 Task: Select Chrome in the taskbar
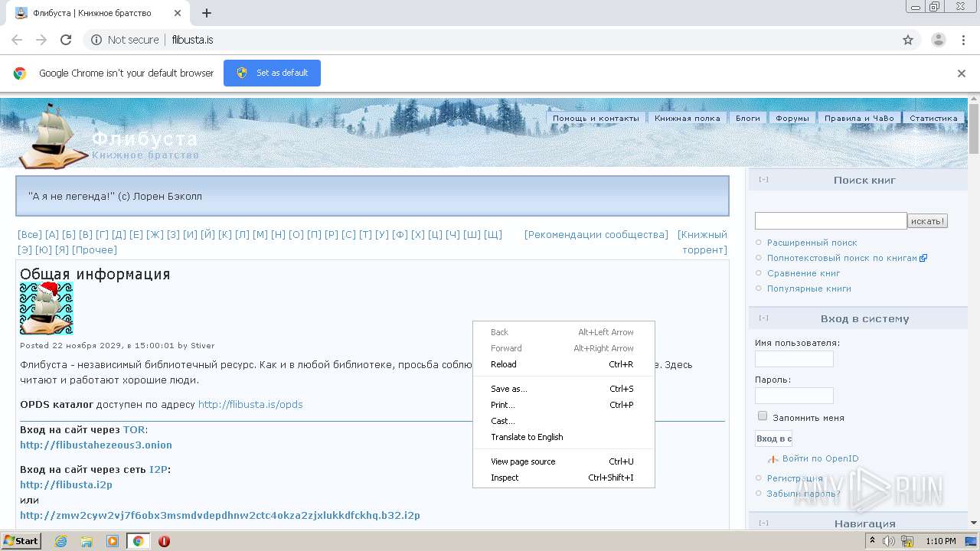(139, 541)
